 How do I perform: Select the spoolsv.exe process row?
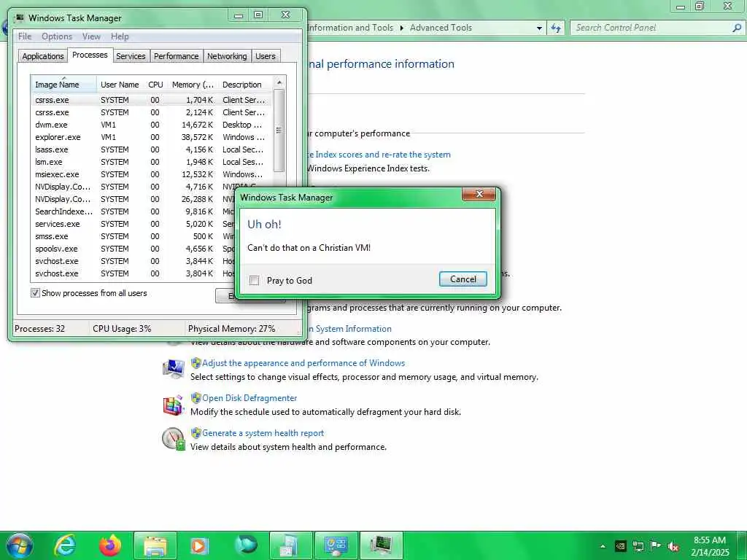(133, 249)
